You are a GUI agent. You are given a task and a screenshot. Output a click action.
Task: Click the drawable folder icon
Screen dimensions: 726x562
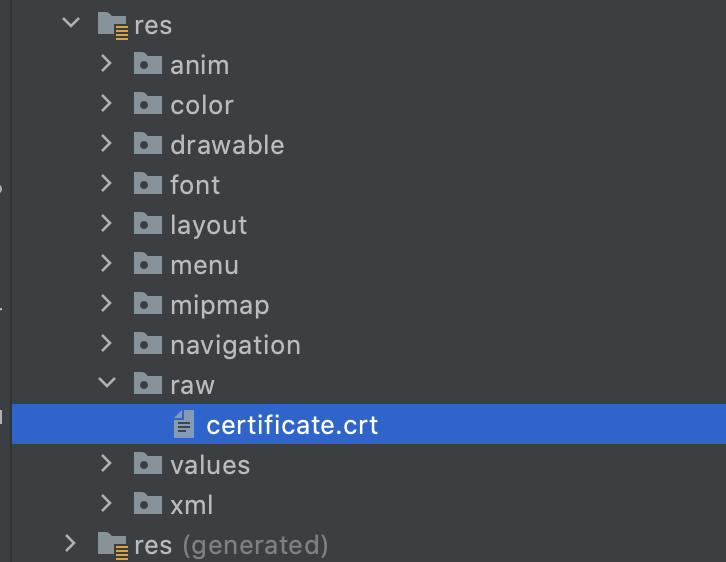(x=148, y=143)
